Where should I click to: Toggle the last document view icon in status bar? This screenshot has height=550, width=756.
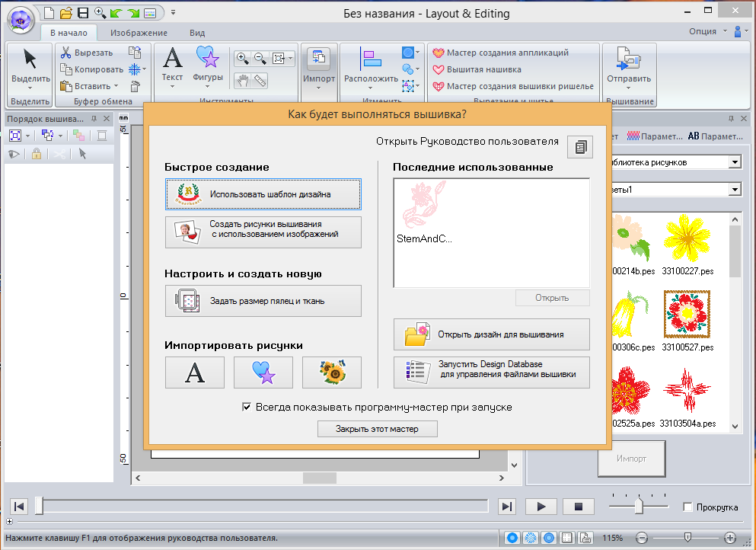tap(585, 538)
